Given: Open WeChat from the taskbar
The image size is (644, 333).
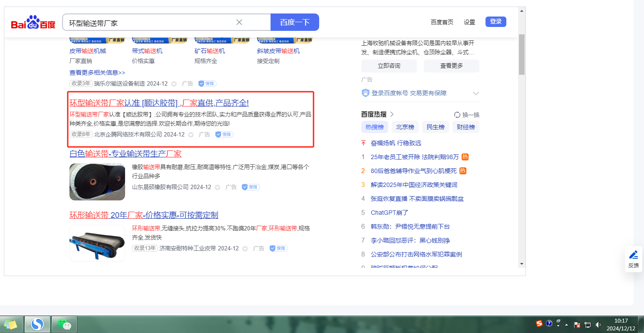Looking at the screenshot, I should pos(64,324).
